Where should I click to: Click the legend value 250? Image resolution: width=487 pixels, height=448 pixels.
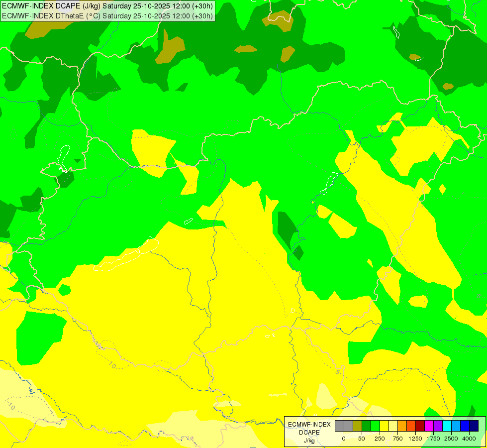pos(380,439)
